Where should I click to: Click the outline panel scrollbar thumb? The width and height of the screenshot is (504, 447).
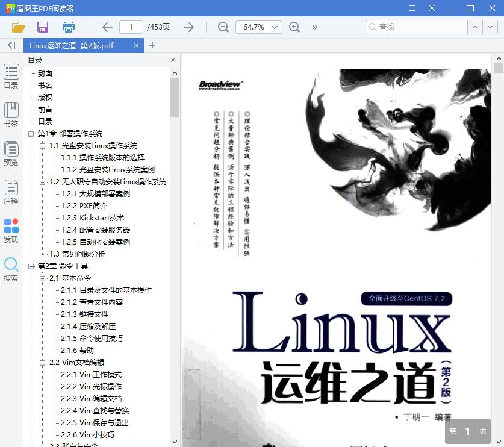(175, 97)
